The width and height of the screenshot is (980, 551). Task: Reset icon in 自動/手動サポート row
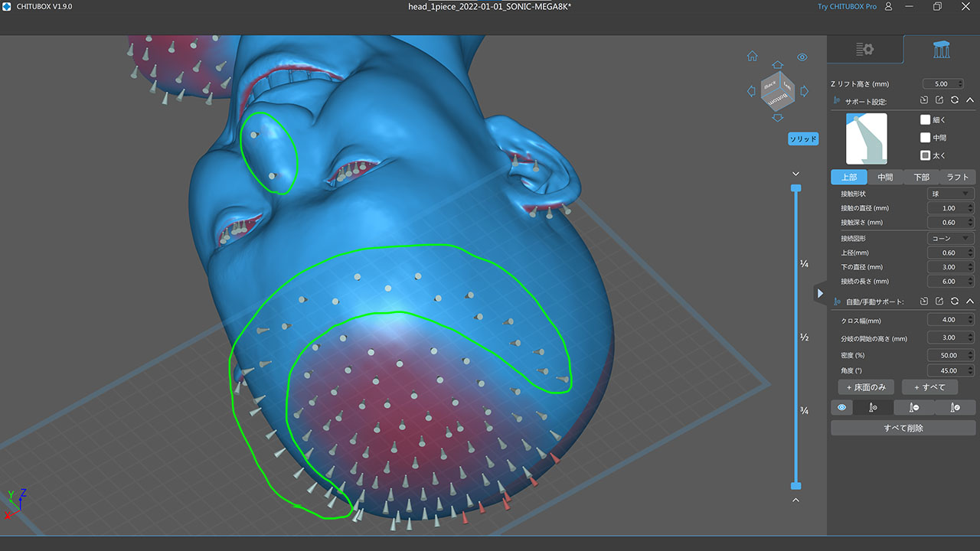pyautogui.click(x=955, y=302)
